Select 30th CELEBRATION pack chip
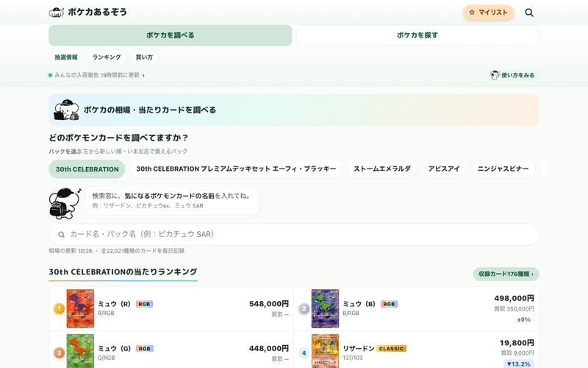 click(87, 169)
